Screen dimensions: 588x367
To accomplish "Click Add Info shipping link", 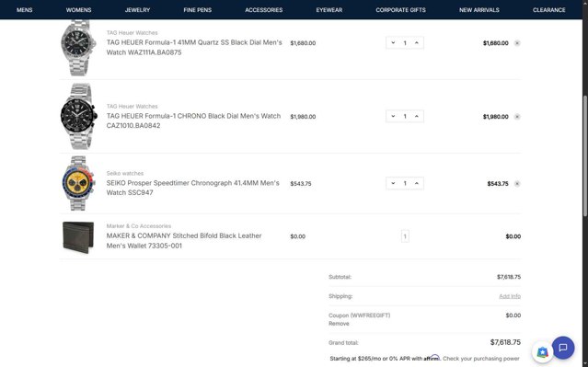I will pyautogui.click(x=510, y=296).
